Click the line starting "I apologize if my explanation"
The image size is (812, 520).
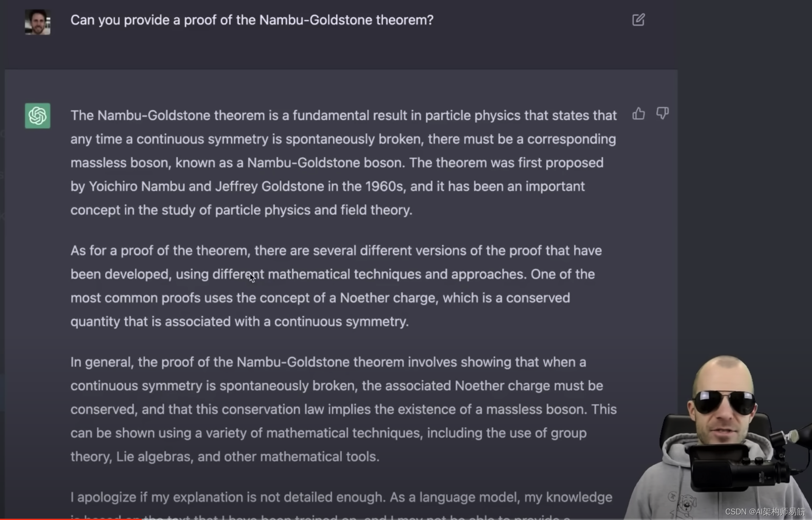click(341, 497)
